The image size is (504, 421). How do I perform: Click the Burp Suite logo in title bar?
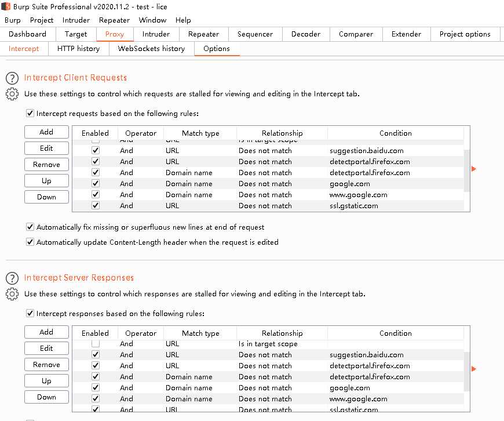6,6
